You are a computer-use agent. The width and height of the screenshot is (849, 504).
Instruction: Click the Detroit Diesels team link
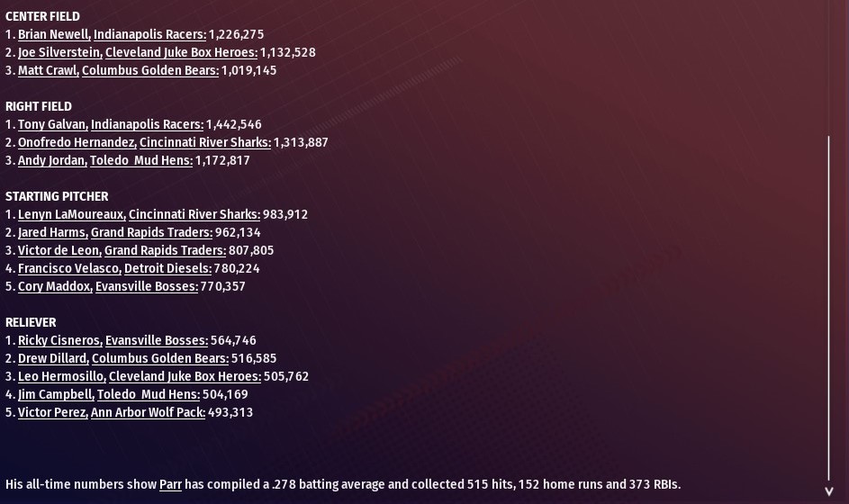click(x=167, y=268)
